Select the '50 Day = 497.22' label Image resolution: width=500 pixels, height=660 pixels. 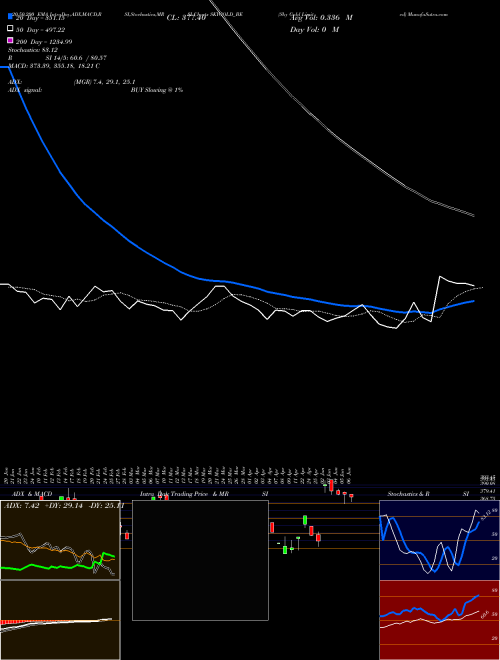coord(40,30)
